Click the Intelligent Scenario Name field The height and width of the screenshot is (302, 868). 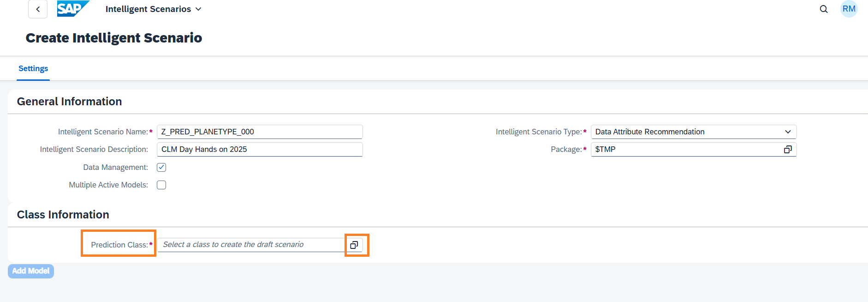pyautogui.click(x=260, y=132)
